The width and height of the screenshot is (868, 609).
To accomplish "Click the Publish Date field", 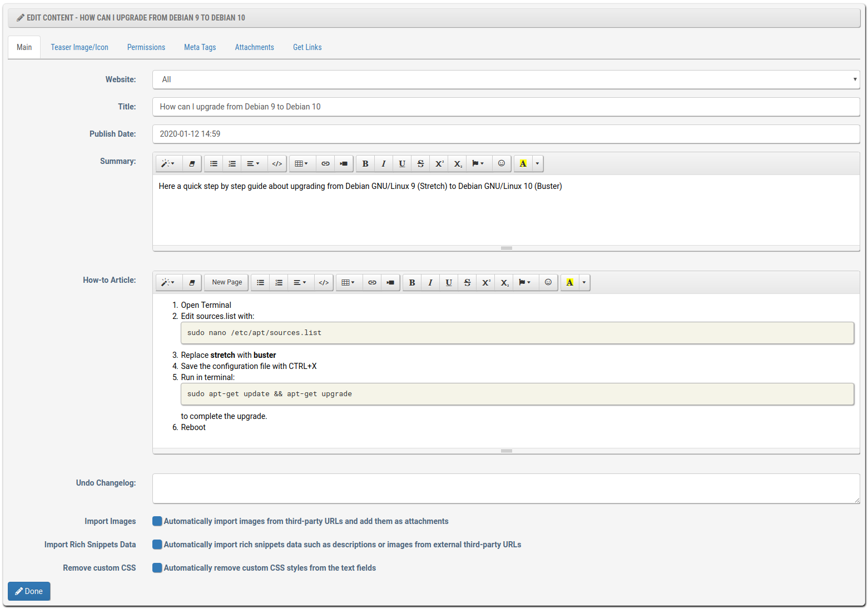I will pos(506,134).
